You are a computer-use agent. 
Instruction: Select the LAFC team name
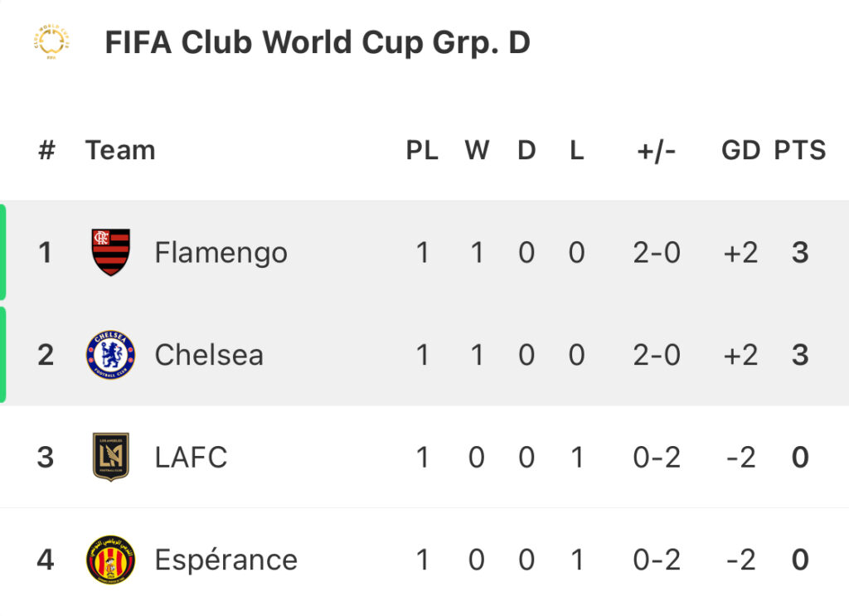(x=191, y=458)
